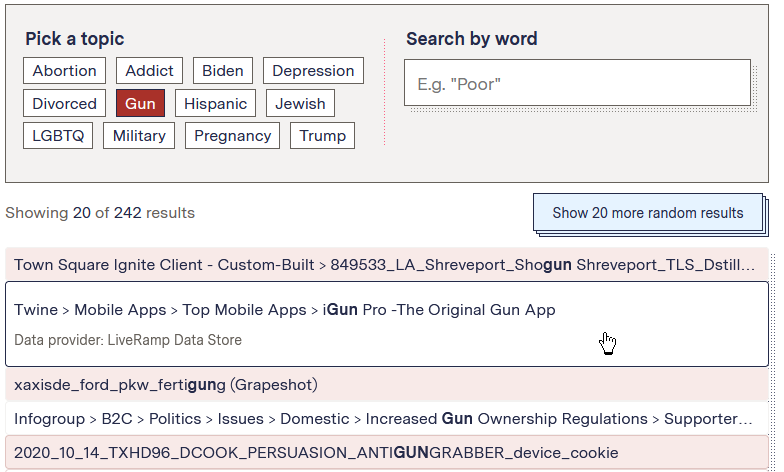Image resolution: width=784 pixels, height=472 pixels.
Task: Pick the Jewish topic button
Action: pyautogui.click(x=300, y=104)
